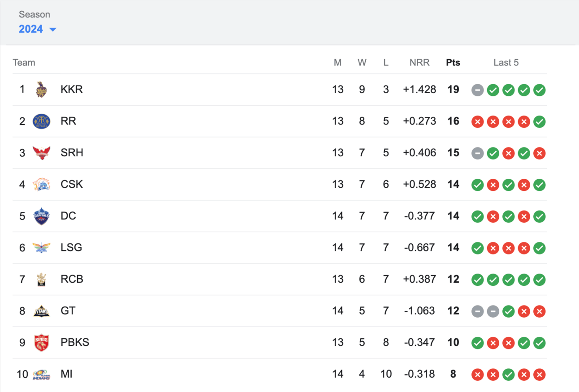Click the NRR column header

419,63
